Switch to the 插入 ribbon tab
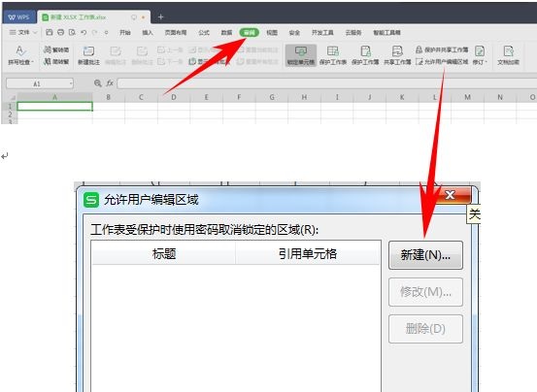 (x=148, y=32)
